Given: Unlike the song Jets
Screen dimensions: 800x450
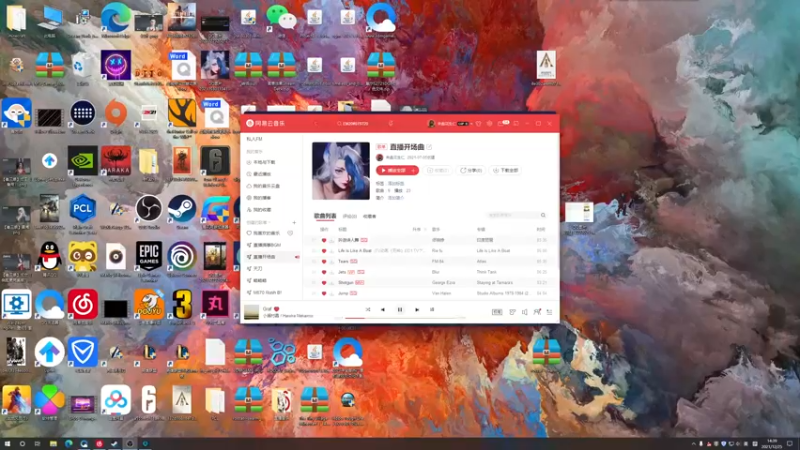Looking at the screenshot, I should [323, 272].
